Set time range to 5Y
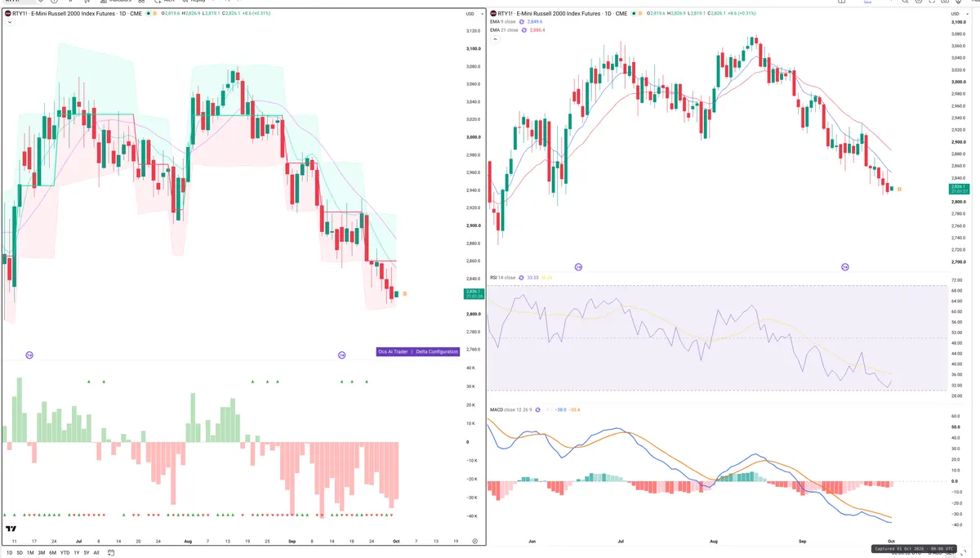The height and width of the screenshot is (558, 980). tap(87, 553)
